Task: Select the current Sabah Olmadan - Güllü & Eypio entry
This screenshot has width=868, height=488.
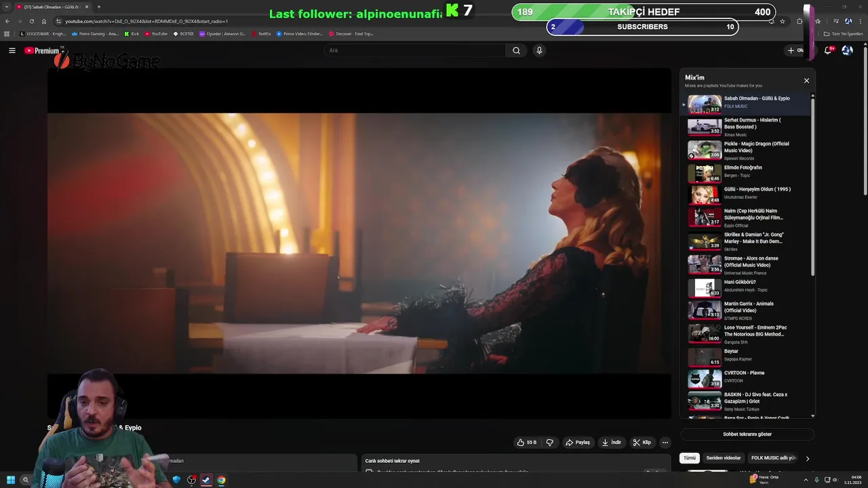Action: point(746,104)
